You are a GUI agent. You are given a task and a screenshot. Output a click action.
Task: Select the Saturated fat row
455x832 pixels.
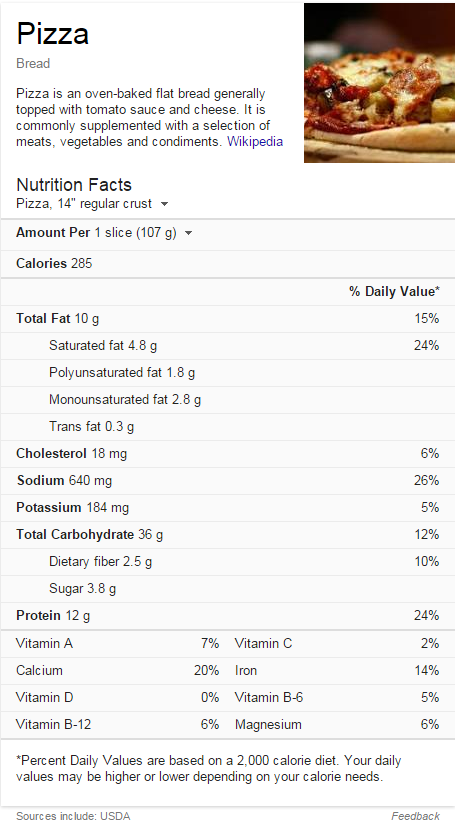(228, 346)
